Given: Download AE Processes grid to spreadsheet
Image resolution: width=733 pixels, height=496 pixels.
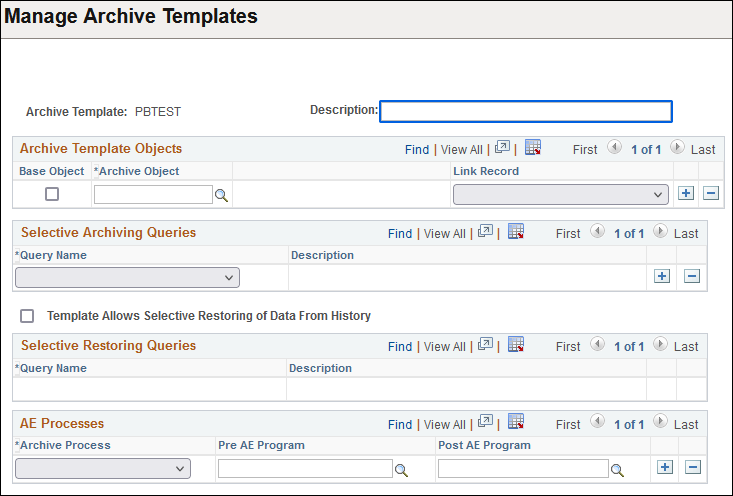Looking at the screenshot, I should click(x=516, y=422).
